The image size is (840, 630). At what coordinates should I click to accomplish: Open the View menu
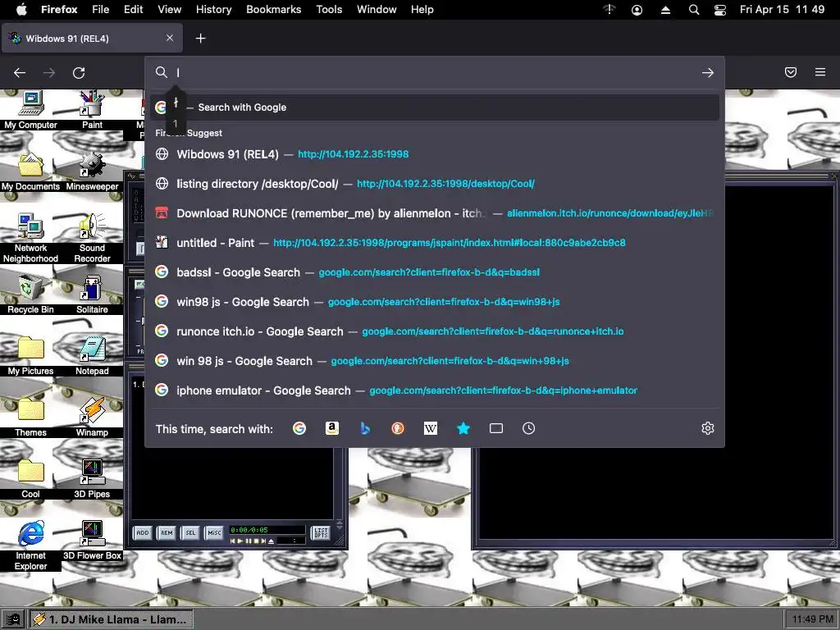pos(169,10)
